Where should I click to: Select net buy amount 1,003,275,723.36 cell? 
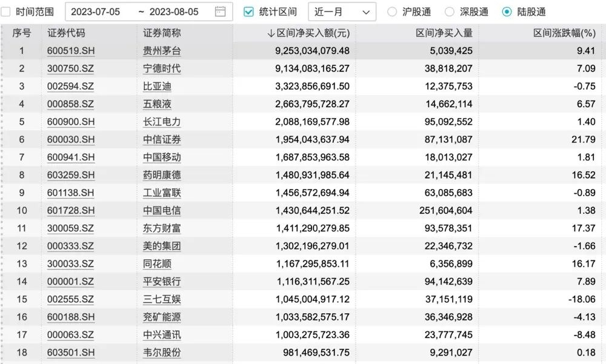tap(312, 335)
